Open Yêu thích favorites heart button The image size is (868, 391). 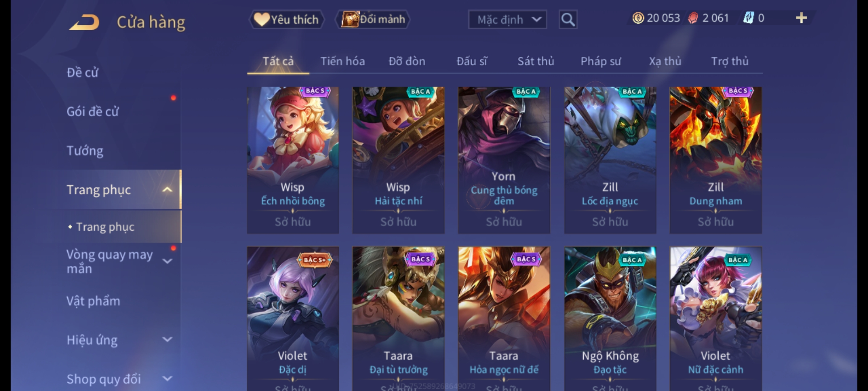point(286,19)
